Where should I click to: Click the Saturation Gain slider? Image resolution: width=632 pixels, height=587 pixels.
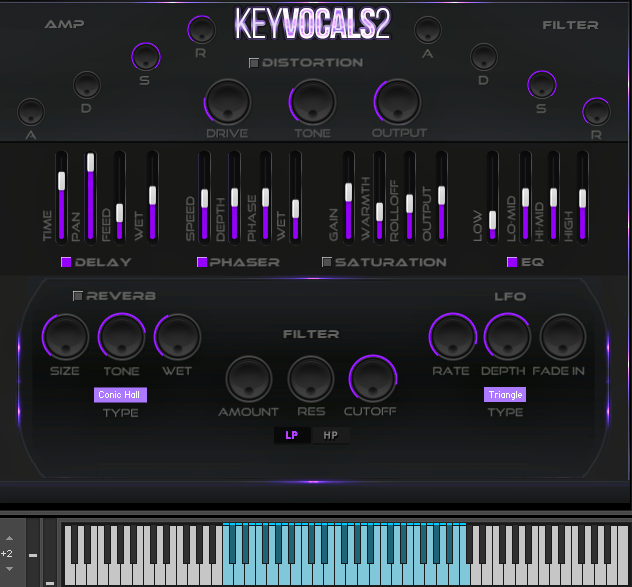(349, 198)
